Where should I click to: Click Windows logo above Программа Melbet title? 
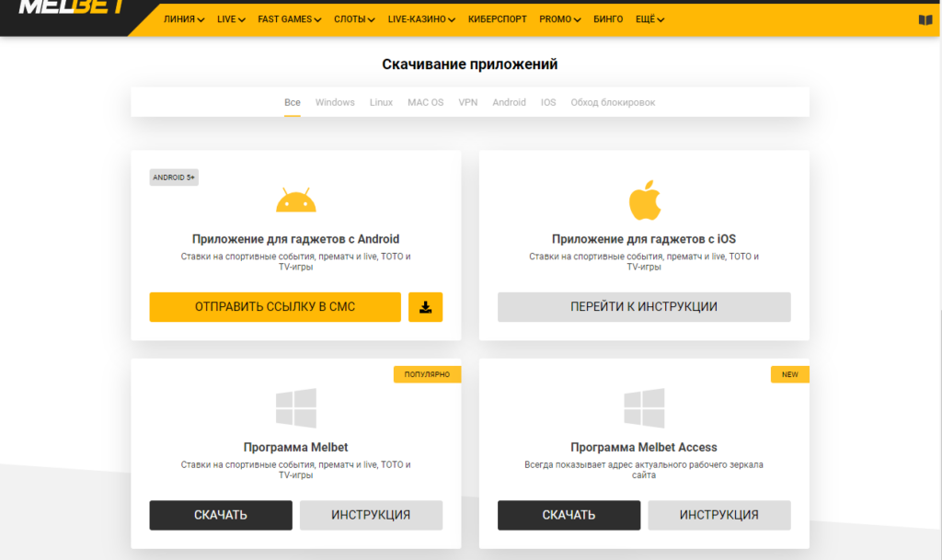click(295, 408)
